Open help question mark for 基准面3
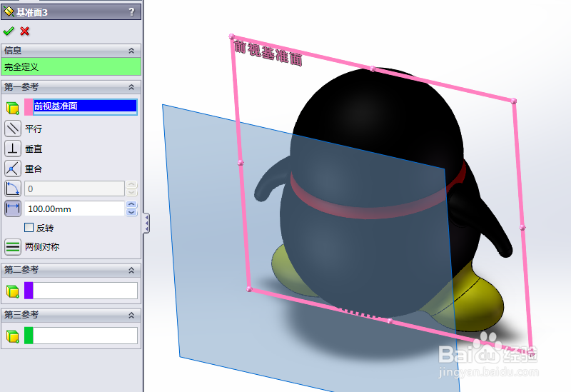This screenshot has height=392, width=571. (131, 12)
